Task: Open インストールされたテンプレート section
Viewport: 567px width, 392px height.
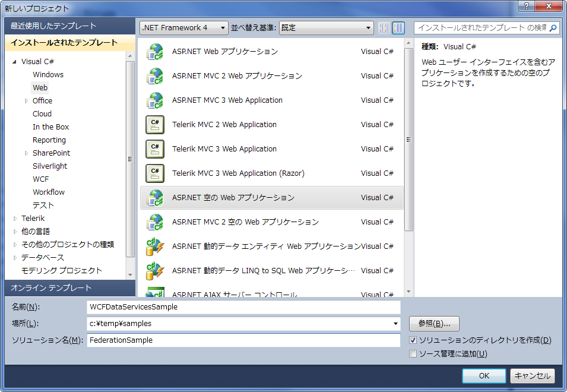Action: (x=70, y=43)
